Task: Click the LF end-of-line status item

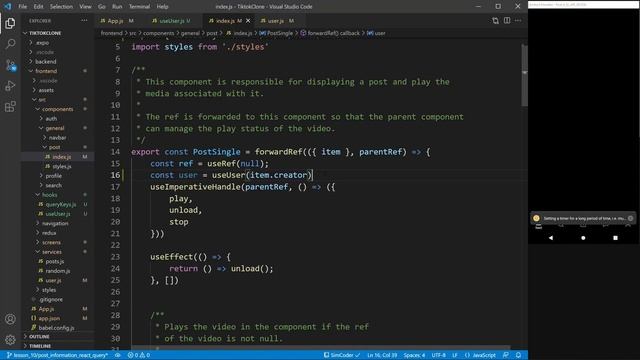Action: [x=455, y=355]
